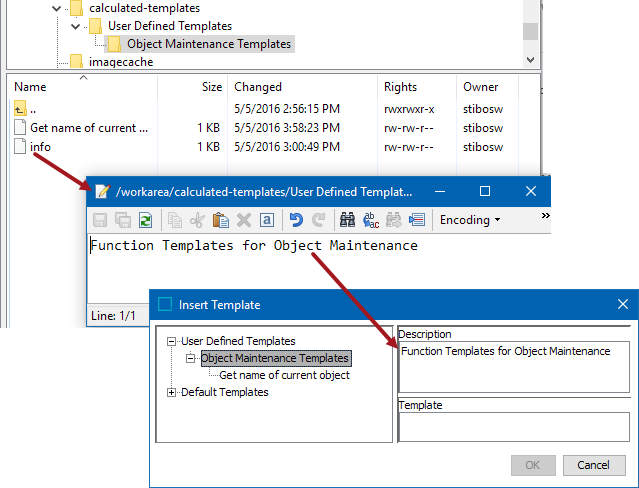Screen dimensions: 639x488
Task: Click the rwxrwxr-x rights value
Action: click(x=409, y=109)
